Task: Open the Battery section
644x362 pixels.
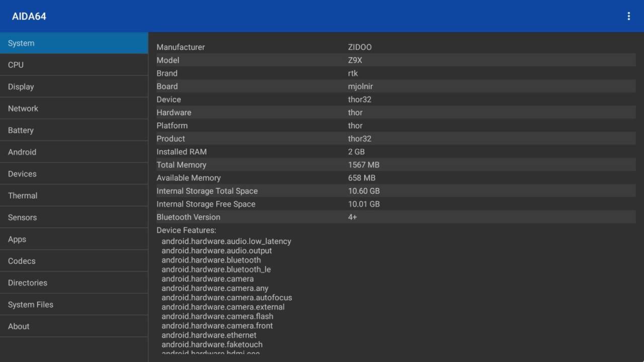Action: (x=74, y=130)
